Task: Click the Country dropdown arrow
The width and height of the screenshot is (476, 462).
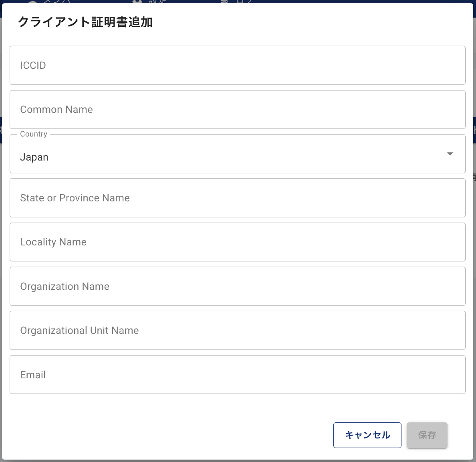Action: tap(450, 154)
